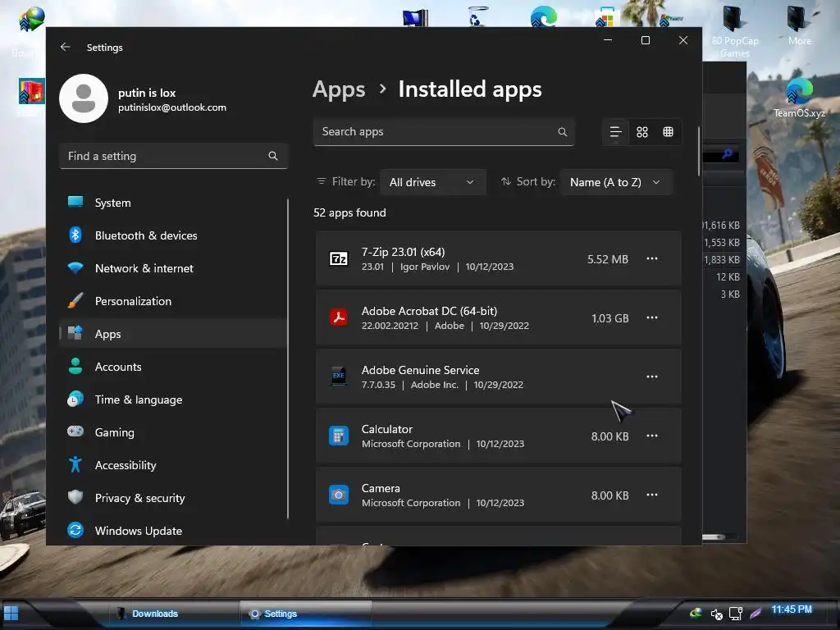Click the Camera app icon
Image resolution: width=840 pixels, height=630 pixels.
pos(339,495)
